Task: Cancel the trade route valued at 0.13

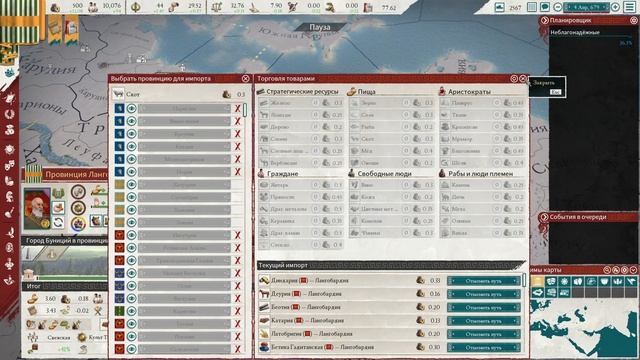Action: pos(484,321)
